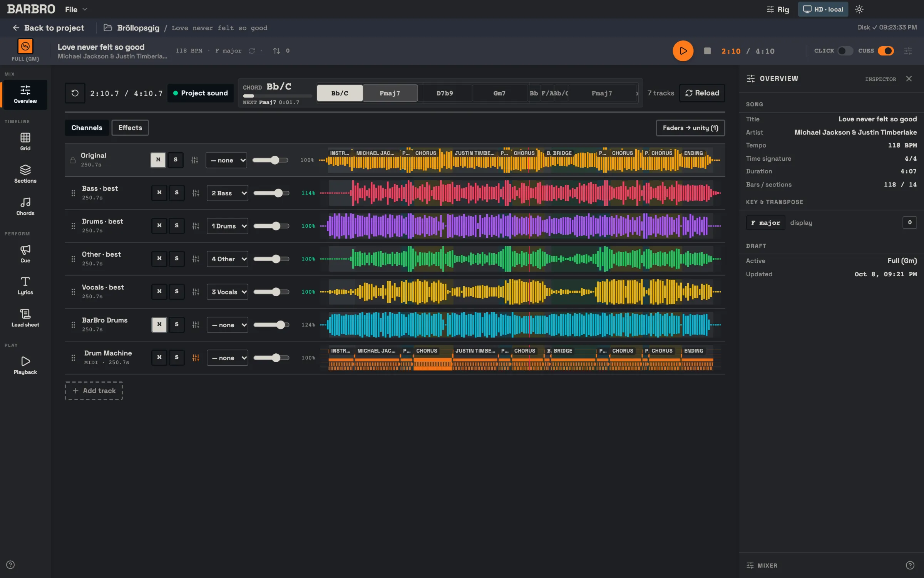
Task: Adjust the Vocals volume slider
Action: pos(271,292)
